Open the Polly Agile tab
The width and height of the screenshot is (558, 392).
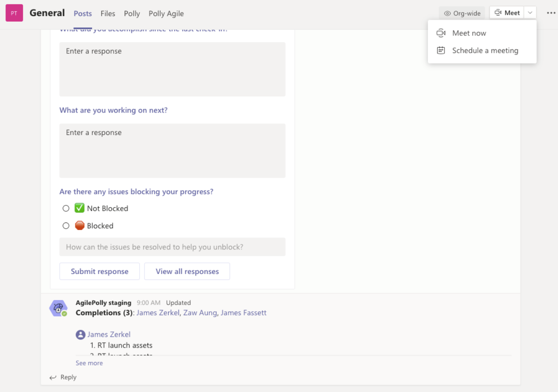pyautogui.click(x=166, y=13)
